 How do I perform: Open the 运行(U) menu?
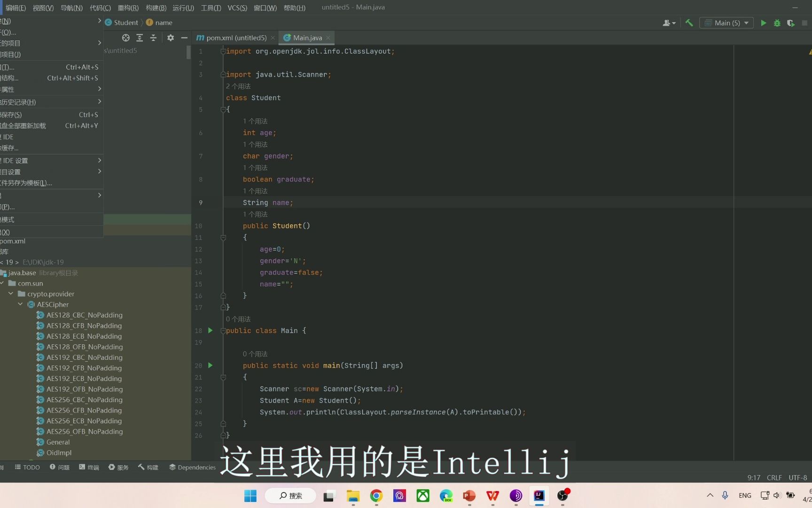183,8
